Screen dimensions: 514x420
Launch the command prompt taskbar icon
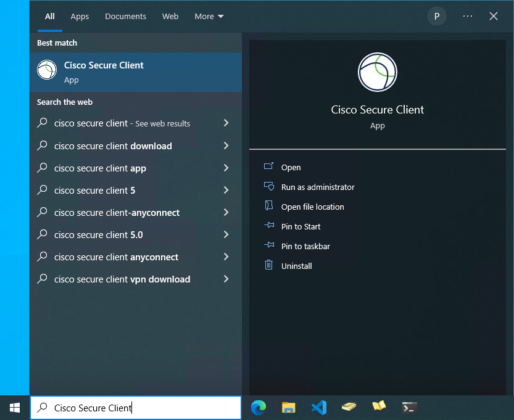[409, 407]
